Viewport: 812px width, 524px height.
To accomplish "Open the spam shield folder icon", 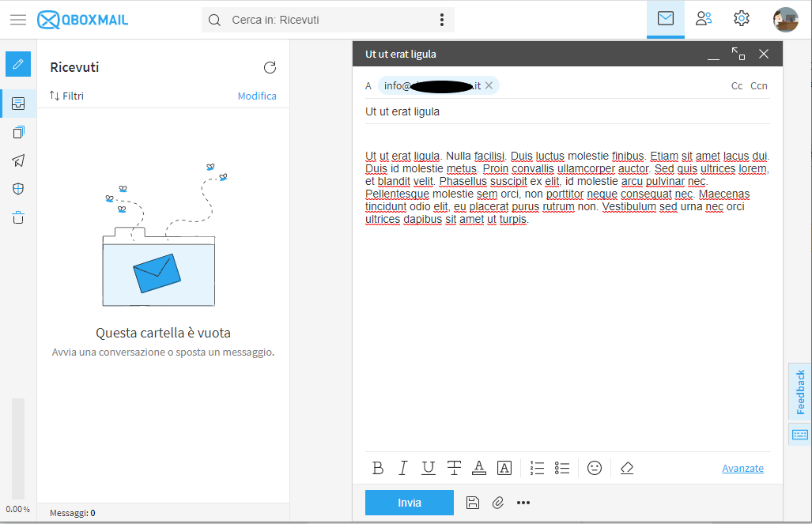I will tap(18, 189).
